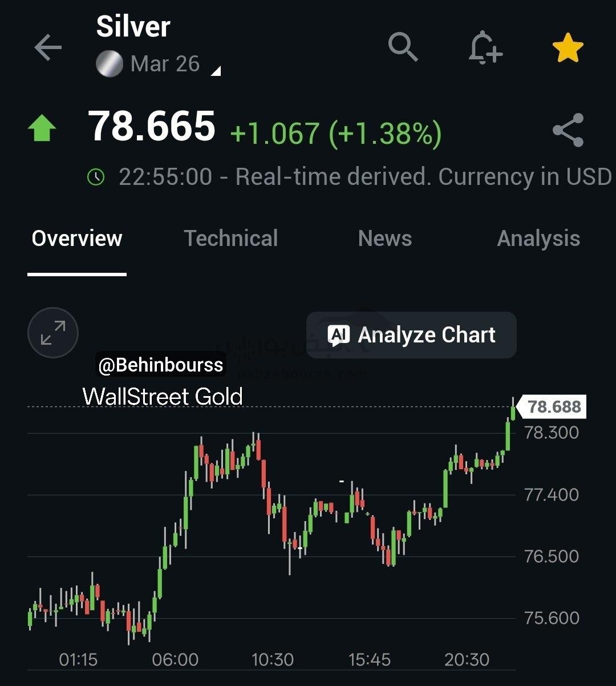Image resolution: width=616 pixels, height=686 pixels.
Task: Toggle the yellow favorite star
Action: tap(568, 48)
